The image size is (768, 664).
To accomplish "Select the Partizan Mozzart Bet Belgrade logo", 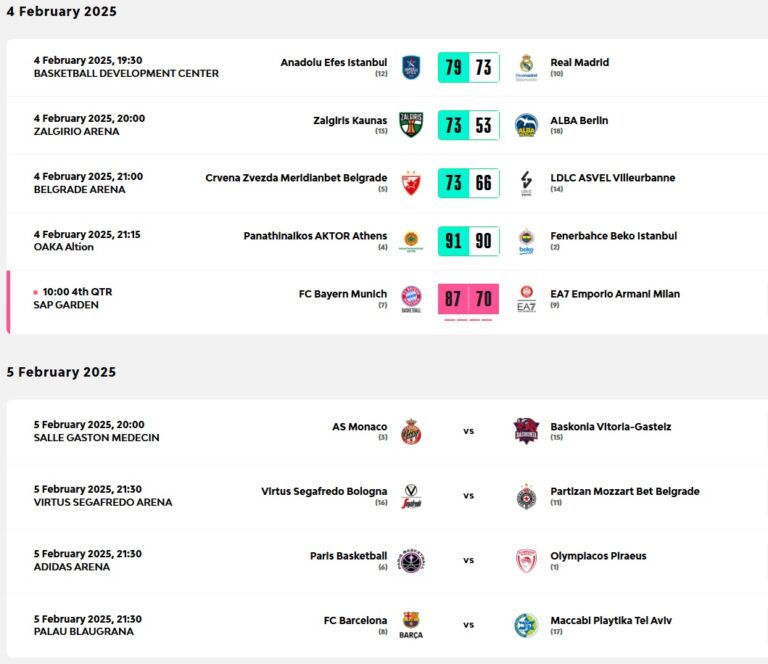I will tap(526, 496).
